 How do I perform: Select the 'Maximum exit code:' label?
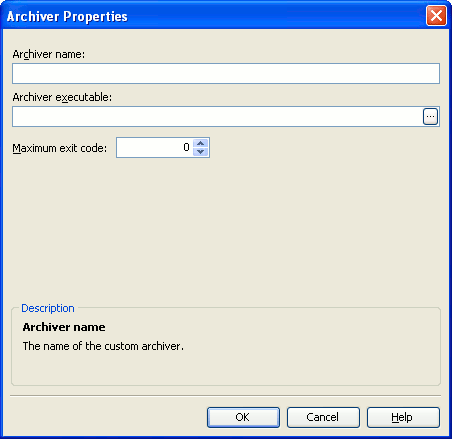click(x=60, y=148)
